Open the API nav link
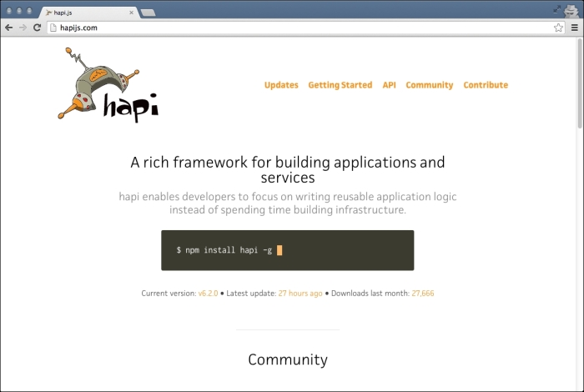The image size is (584, 392). point(390,85)
